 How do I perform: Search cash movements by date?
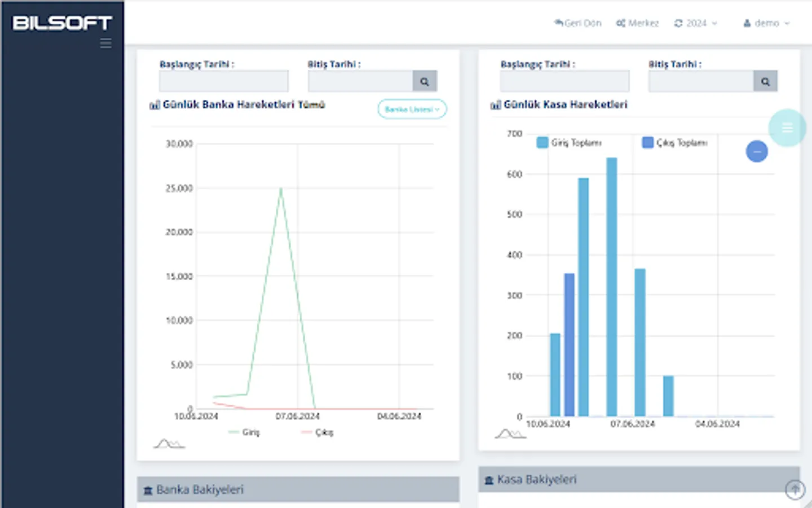pyautogui.click(x=765, y=81)
